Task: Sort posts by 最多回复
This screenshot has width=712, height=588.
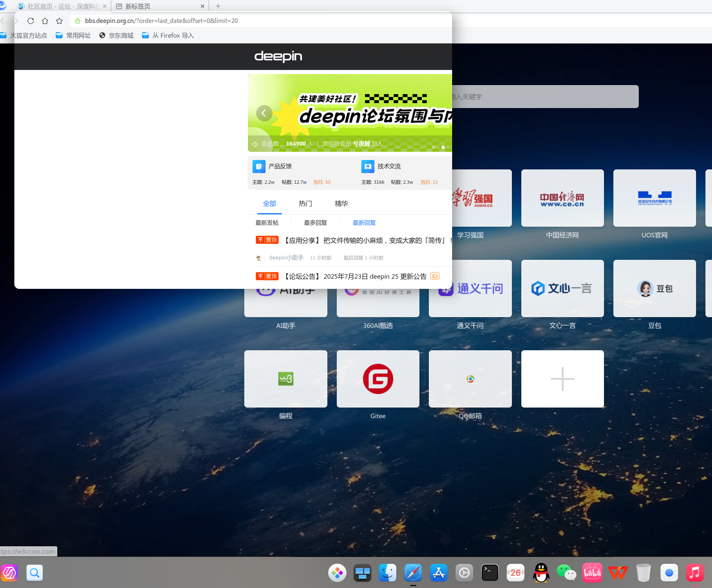Action: pyautogui.click(x=315, y=223)
